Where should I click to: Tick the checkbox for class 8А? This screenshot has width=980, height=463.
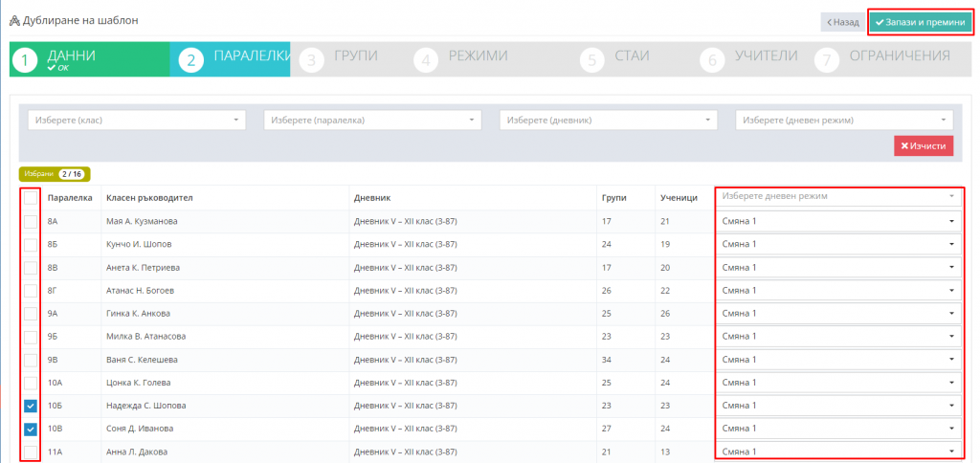tap(31, 221)
